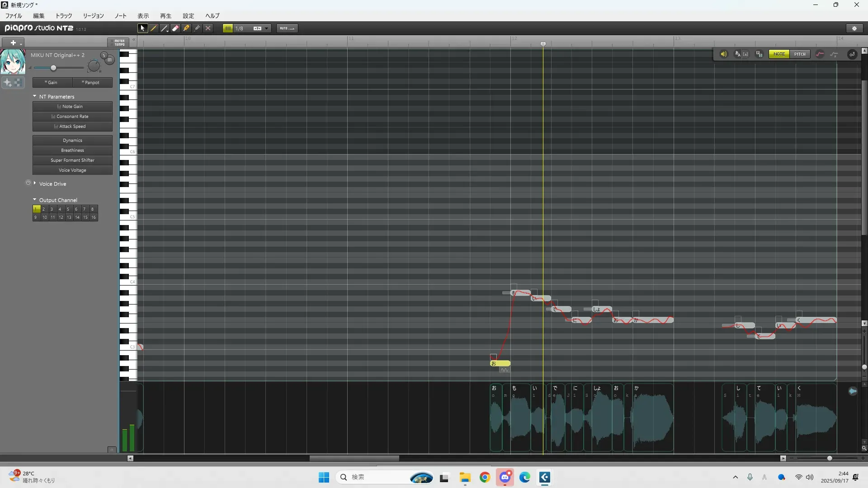Click the red X delete tool
868x488 pixels.
pos(208,28)
